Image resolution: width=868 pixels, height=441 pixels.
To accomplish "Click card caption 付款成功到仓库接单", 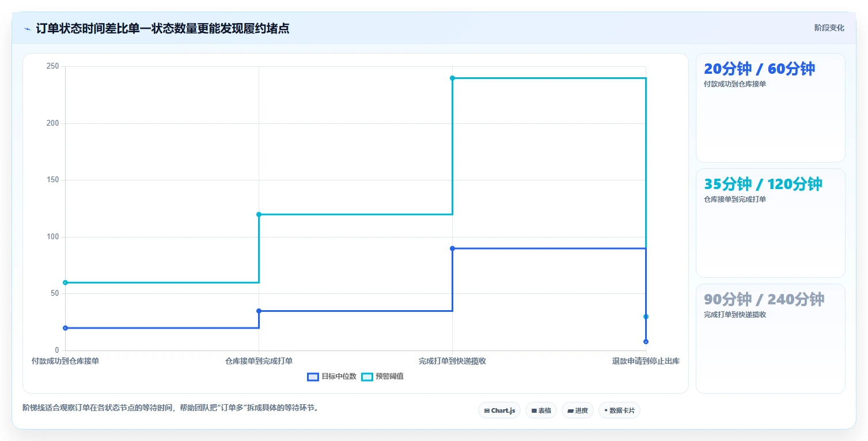I will point(735,84).
